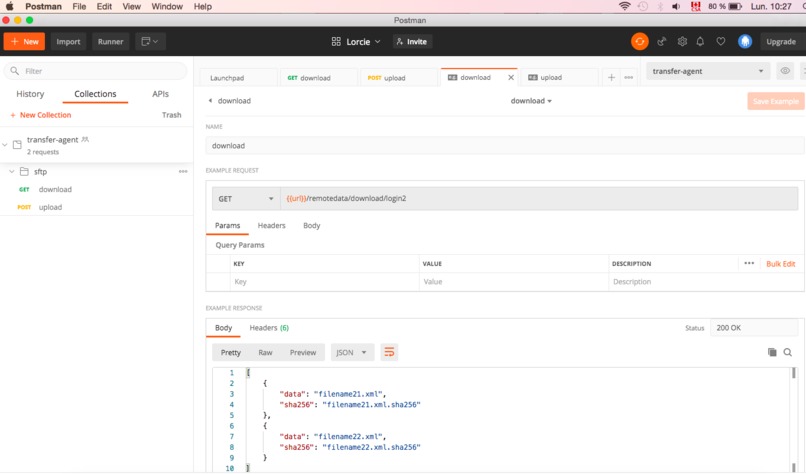Click the workspace grid icon beside Lorcie

coord(336,42)
